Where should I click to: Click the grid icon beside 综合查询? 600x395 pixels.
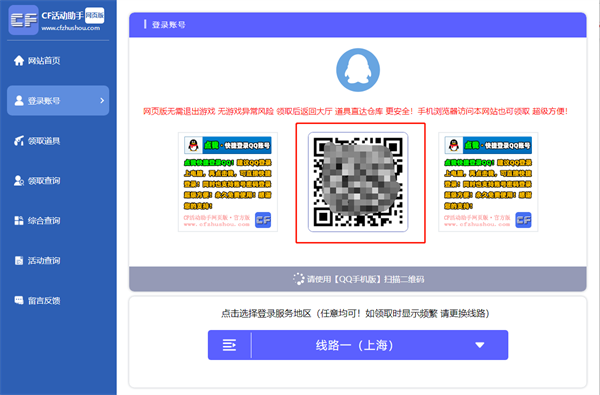[19, 220]
